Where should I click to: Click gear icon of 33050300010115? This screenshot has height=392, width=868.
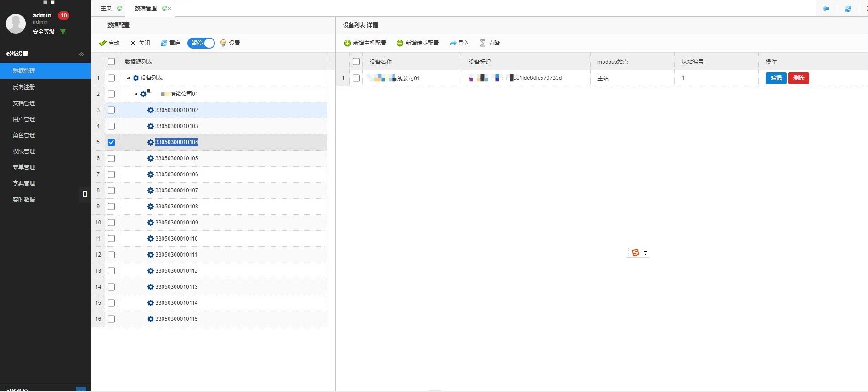click(x=150, y=319)
